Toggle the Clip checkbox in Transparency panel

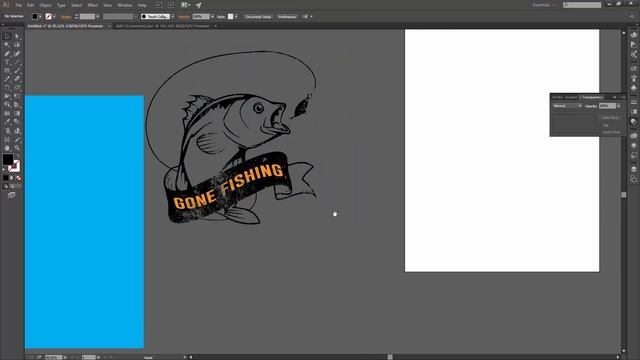pos(606,125)
